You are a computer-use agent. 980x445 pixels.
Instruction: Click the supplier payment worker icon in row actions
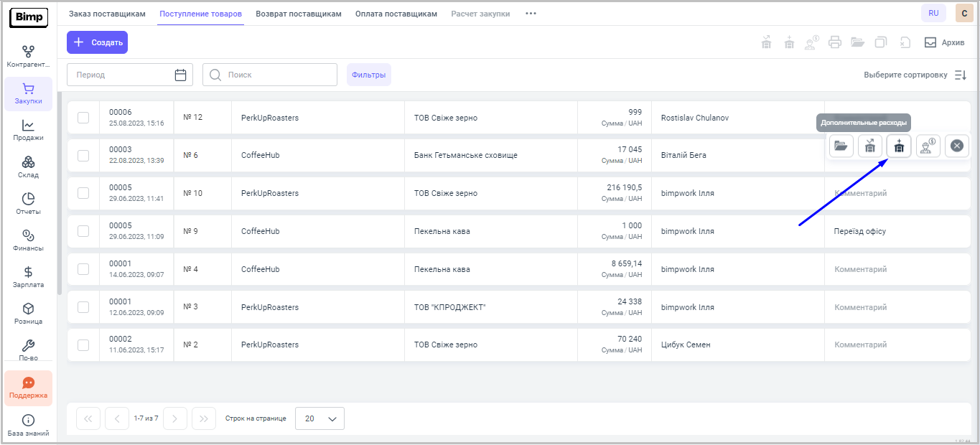928,146
